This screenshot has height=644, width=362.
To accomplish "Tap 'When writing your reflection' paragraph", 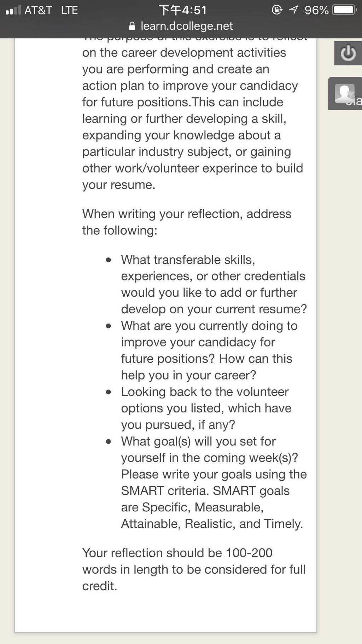I will point(187,222).
